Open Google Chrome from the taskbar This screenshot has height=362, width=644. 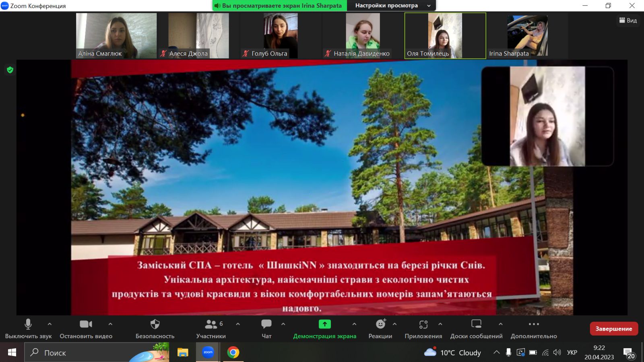(x=233, y=352)
